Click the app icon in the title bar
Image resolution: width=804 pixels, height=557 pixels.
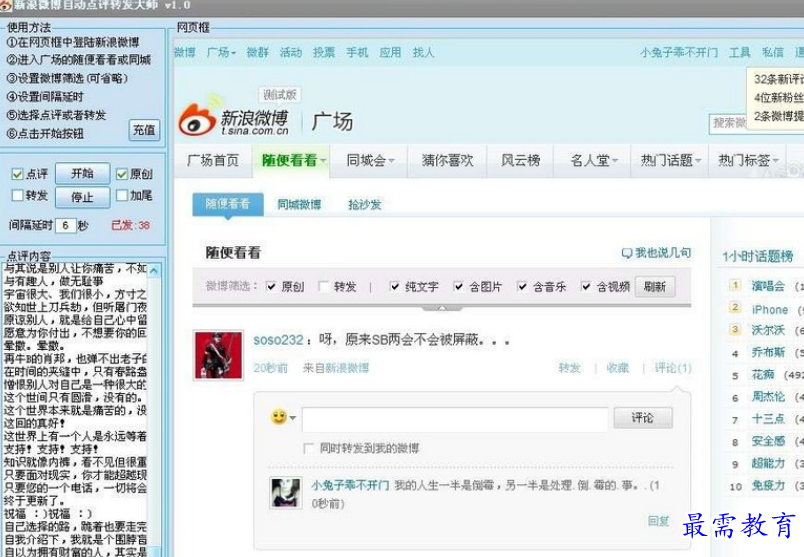pyautogui.click(x=6, y=5)
